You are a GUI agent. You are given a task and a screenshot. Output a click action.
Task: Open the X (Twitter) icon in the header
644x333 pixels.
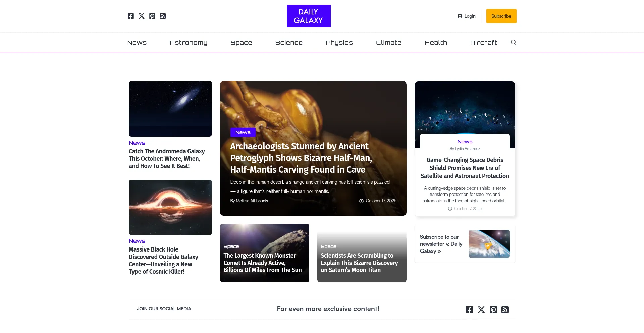click(142, 16)
